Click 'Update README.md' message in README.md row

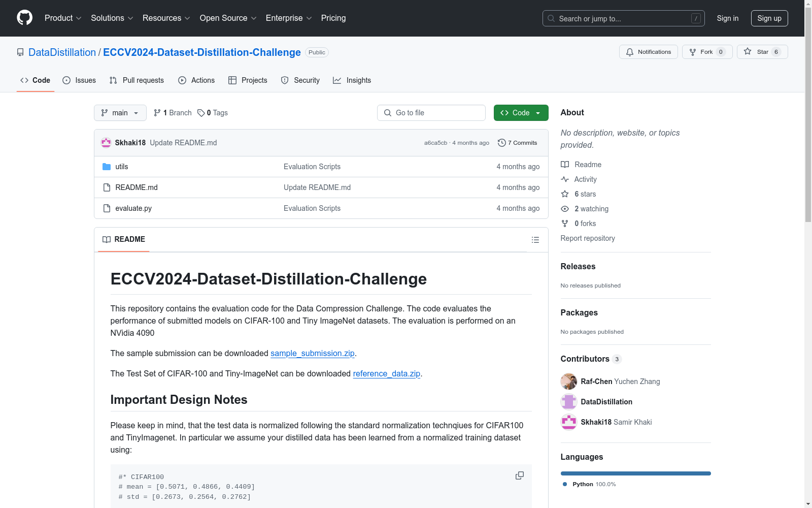(317, 187)
